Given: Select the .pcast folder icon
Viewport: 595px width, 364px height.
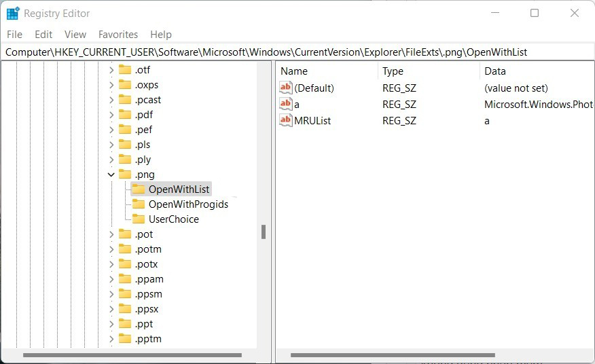Looking at the screenshot, I should point(125,100).
